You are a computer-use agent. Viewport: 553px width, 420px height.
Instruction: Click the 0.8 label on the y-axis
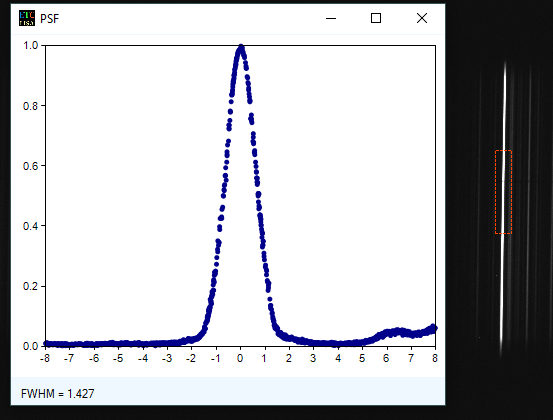tap(30, 105)
